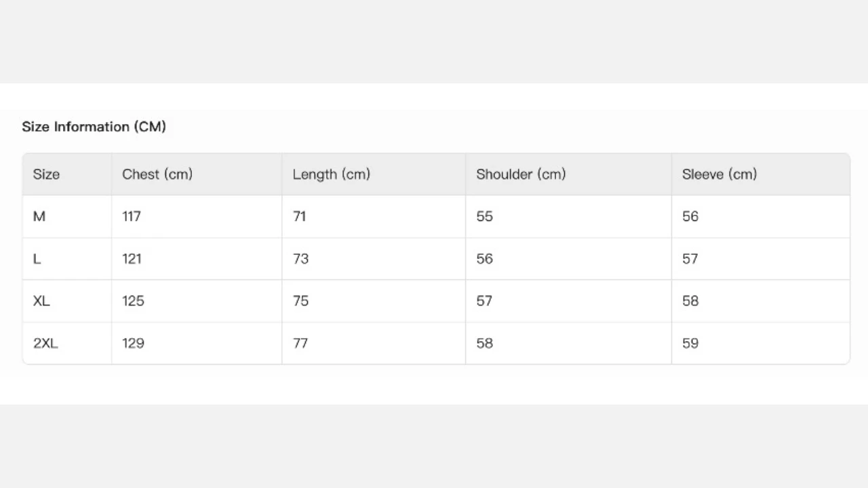Click chest value 125 for size XL
The image size is (868, 488).
tap(133, 301)
